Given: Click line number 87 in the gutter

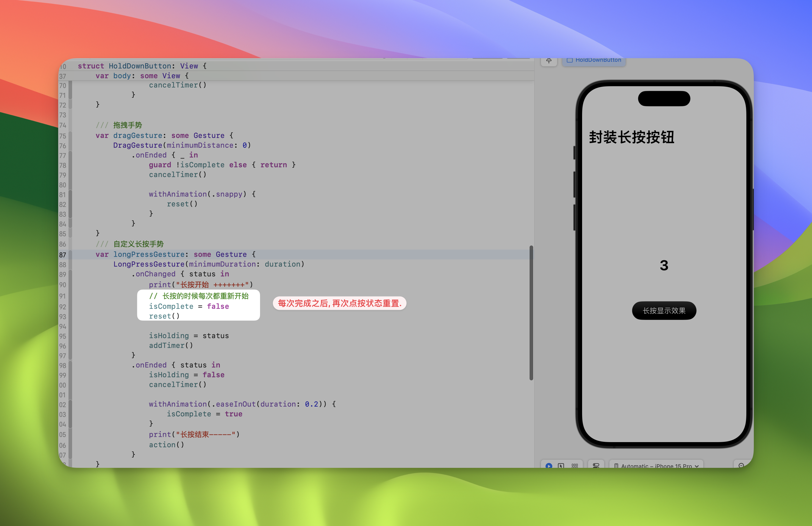Looking at the screenshot, I should click(x=63, y=255).
